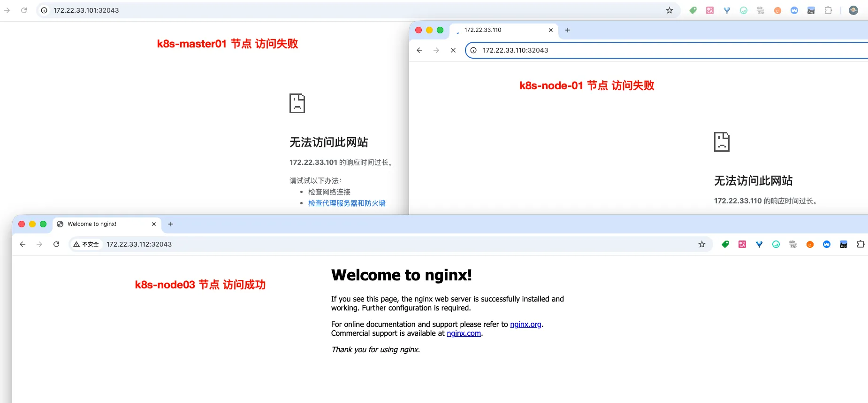Image resolution: width=868 pixels, height=403 pixels.
Task: Open orange circle extension in nginx window
Action: coord(810,244)
